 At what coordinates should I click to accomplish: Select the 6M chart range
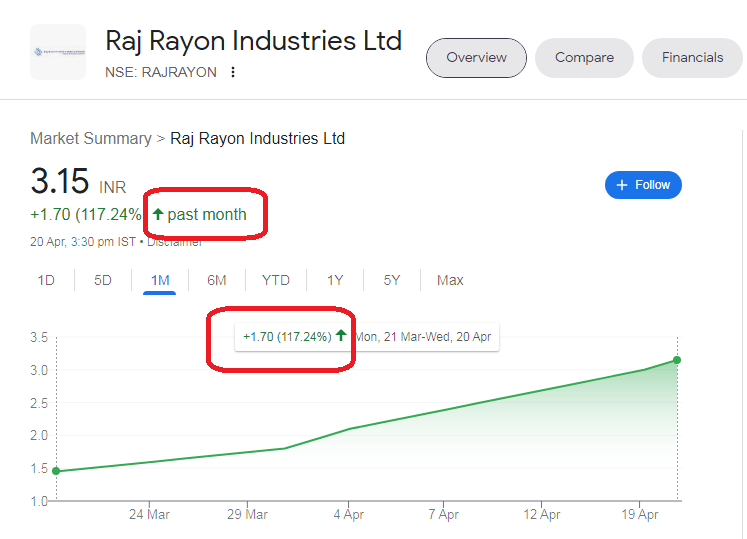click(216, 280)
